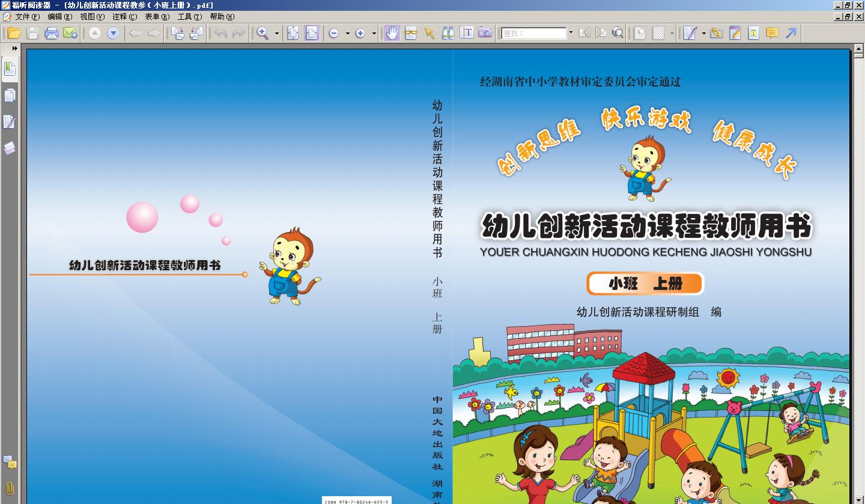This screenshot has width=865, height=504.
Task: Select the magnifier zoom tool
Action: [263, 33]
